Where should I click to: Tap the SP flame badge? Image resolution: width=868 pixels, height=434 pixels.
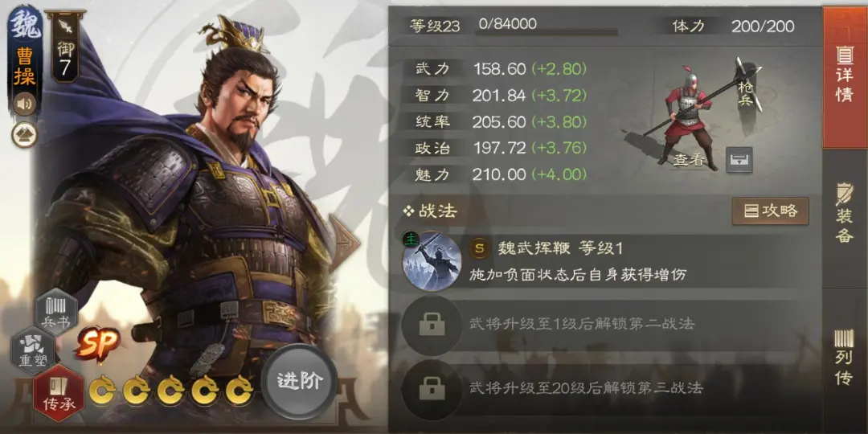click(99, 345)
